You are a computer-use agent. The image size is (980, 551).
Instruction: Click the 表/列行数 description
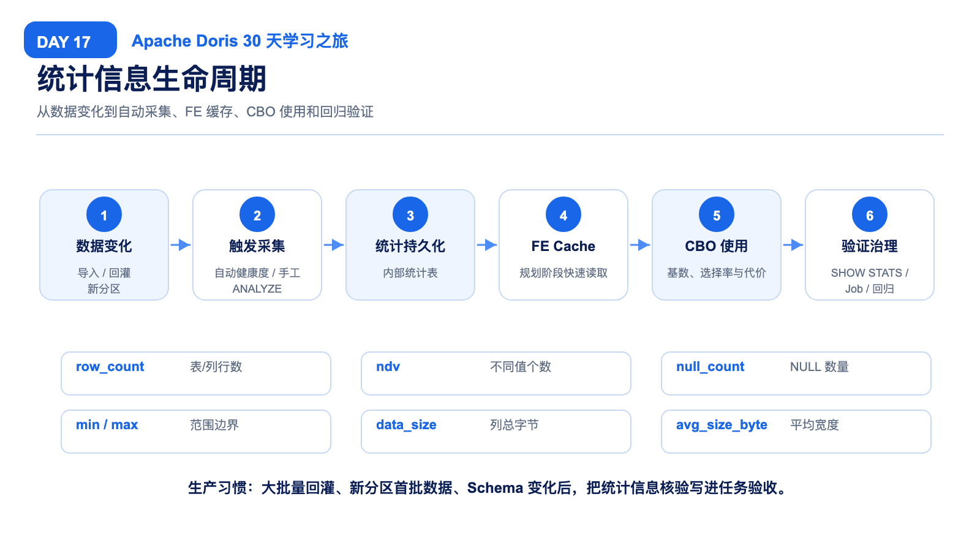[216, 367]
